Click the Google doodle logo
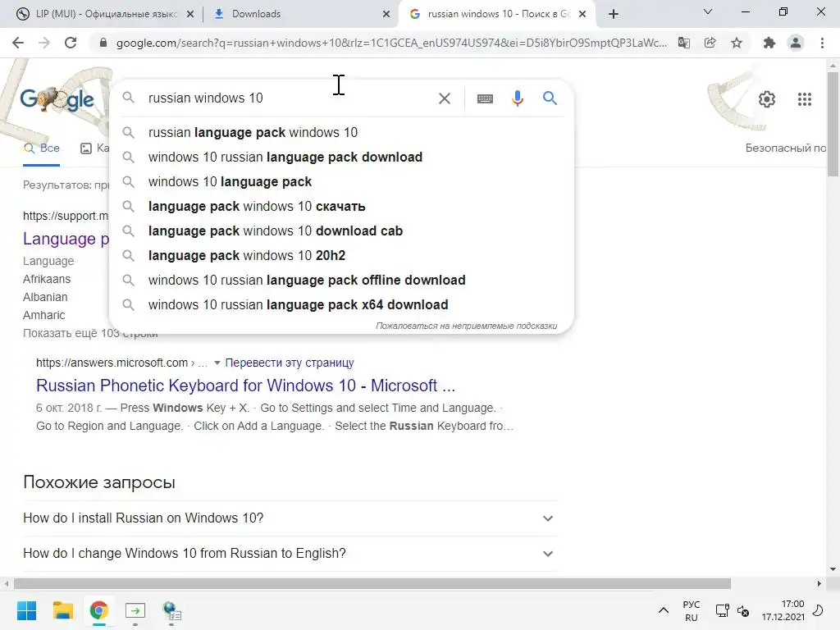This screenshot has width=840, height=630. point(57,99)
